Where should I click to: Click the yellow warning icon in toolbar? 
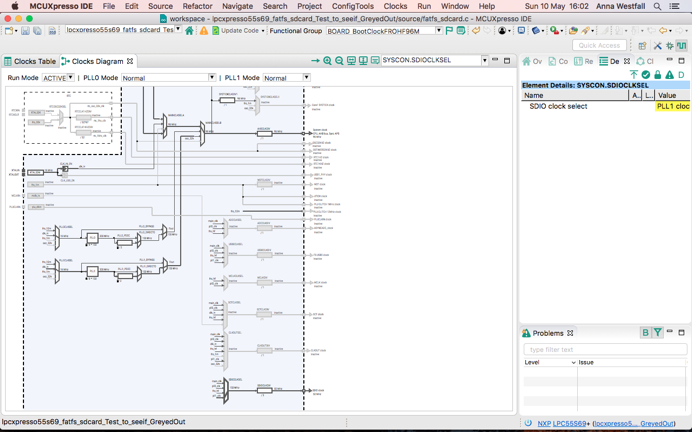(x=204, y=31)
